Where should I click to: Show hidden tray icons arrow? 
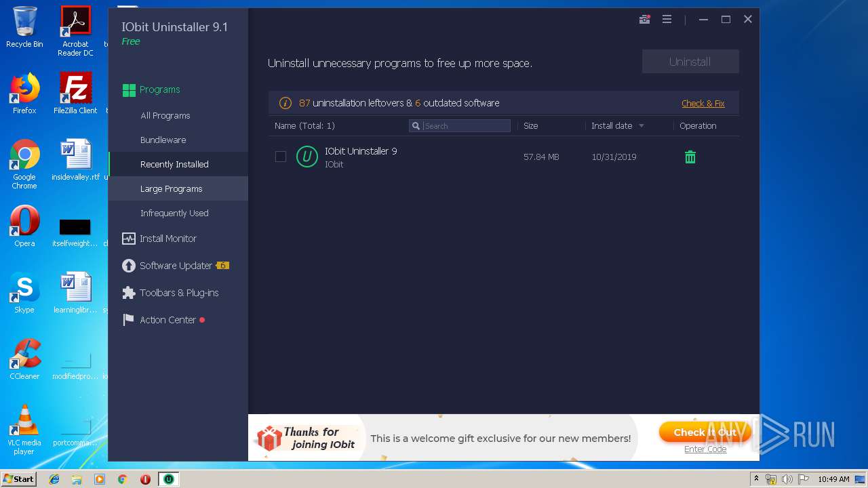756,479
